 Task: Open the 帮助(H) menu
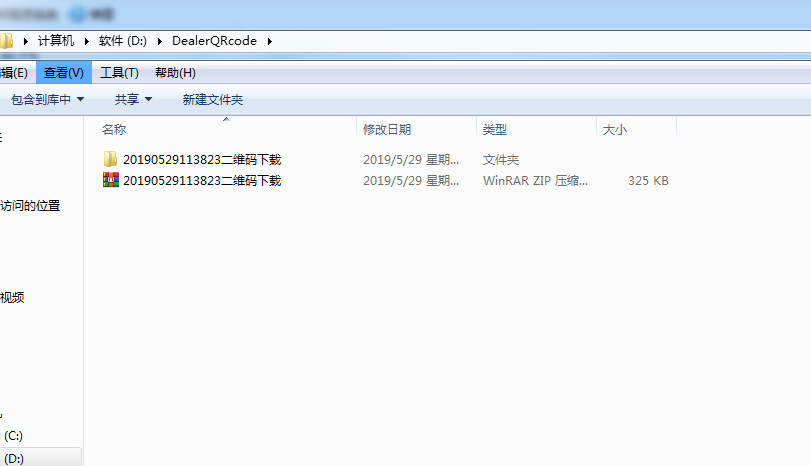pyautogui.click(x=175, y=73)
